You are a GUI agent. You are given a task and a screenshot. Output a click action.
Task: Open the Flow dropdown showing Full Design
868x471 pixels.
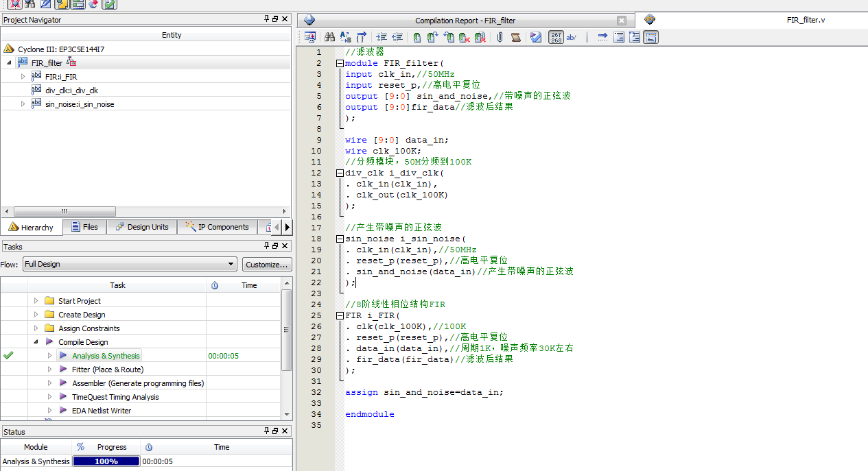coord(130,264)
